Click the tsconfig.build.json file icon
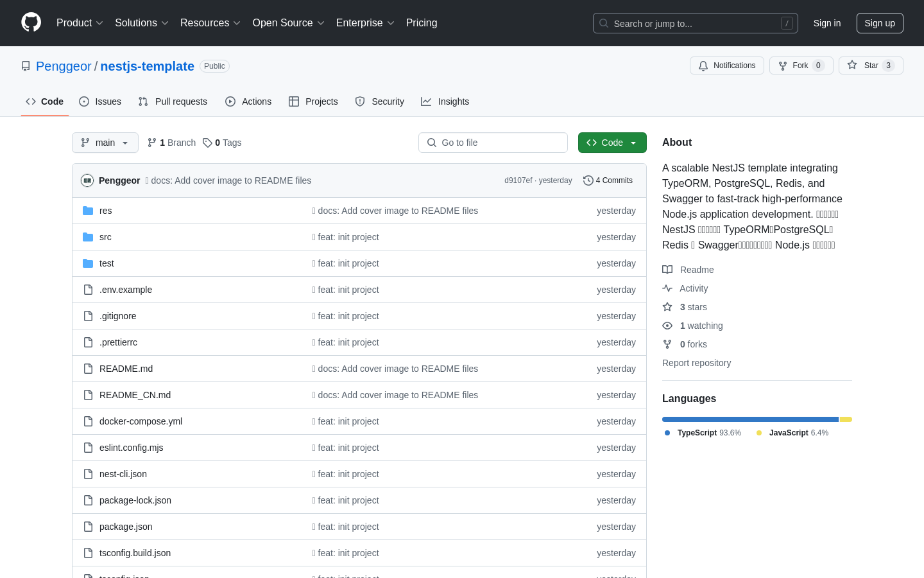The height and width of the screenshot is (578, 924). pos(88,553)
